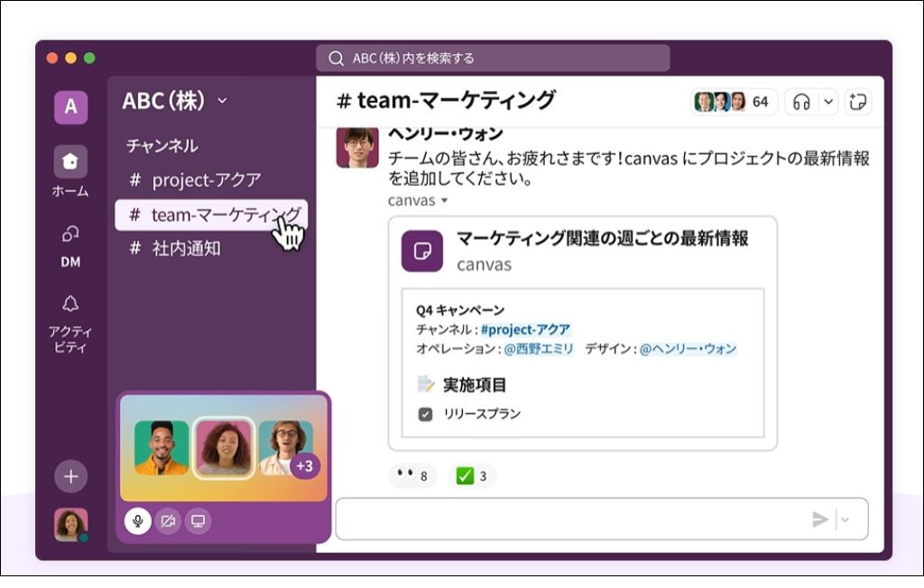The image size is (924, 588).
Task: Open the マーケティング関連の週ごとの最新情報 canvas title
Action: (602, 239)
